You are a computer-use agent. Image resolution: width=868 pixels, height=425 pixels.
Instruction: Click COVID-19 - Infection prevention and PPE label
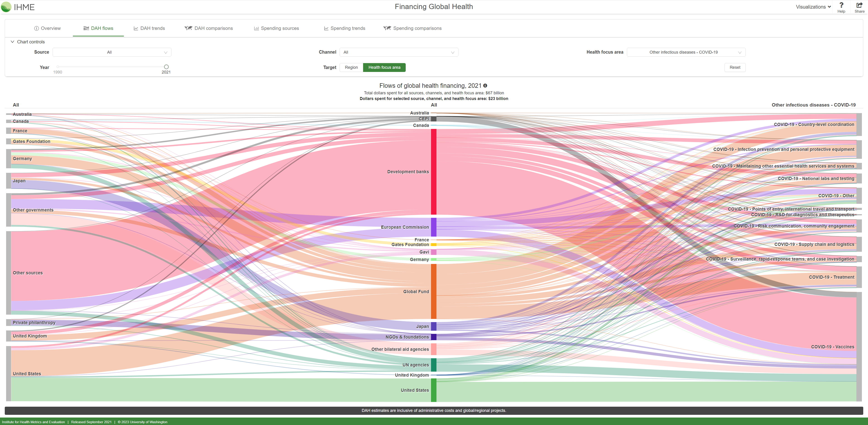pyautogui.click(x=784, y=150)
